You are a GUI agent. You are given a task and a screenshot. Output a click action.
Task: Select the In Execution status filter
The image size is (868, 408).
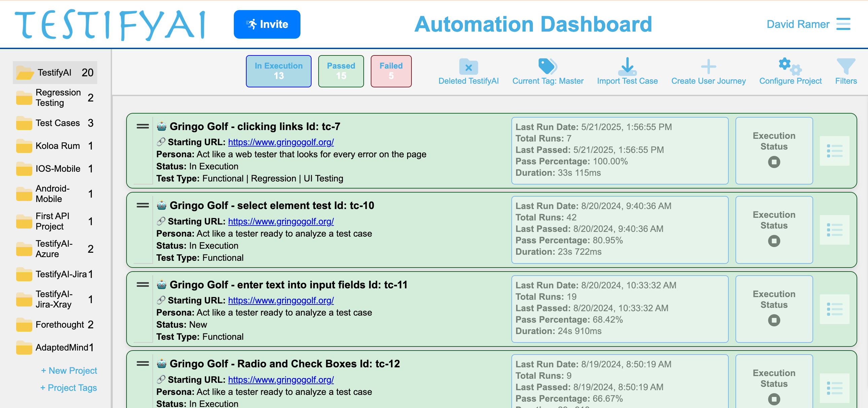[x=278, y=71]
